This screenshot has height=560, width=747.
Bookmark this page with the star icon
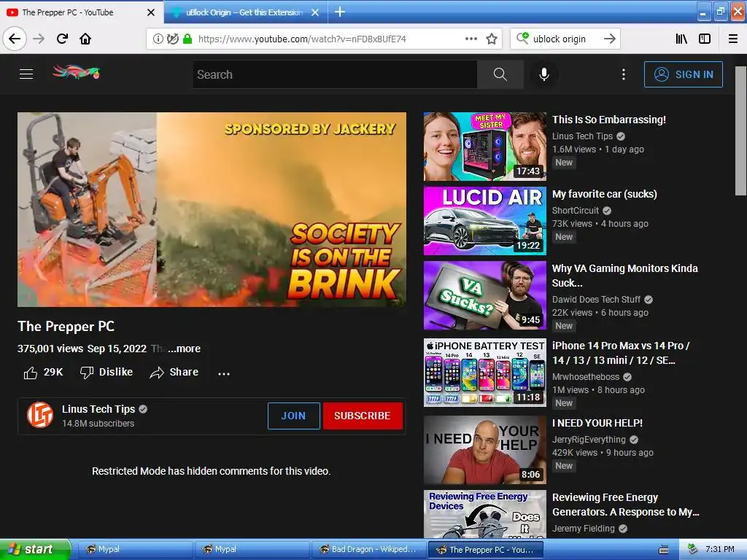[x=492, y=39]
